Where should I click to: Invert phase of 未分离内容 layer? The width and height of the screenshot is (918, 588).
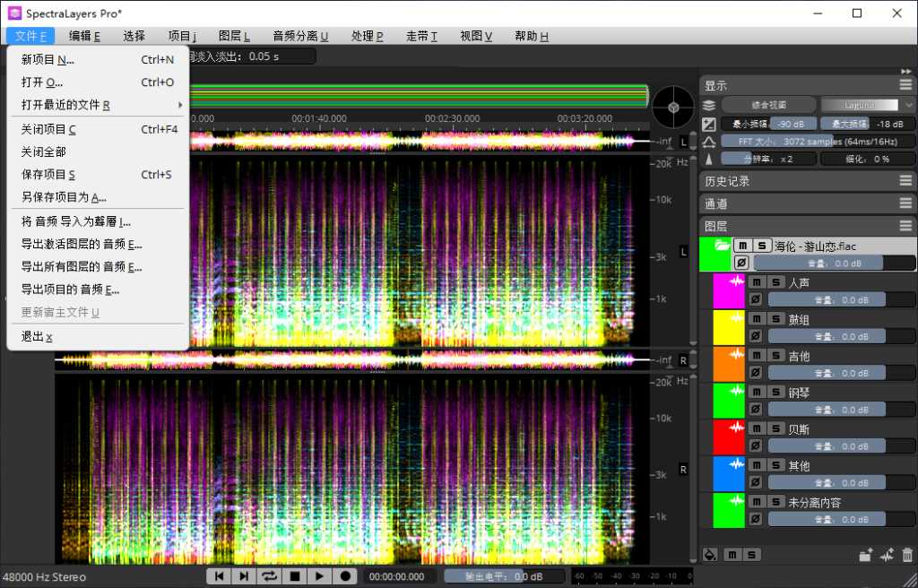tap(756, 519)
